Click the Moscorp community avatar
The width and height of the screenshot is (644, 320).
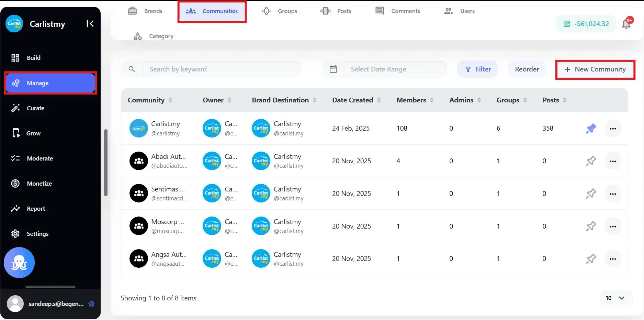point(139,226)
